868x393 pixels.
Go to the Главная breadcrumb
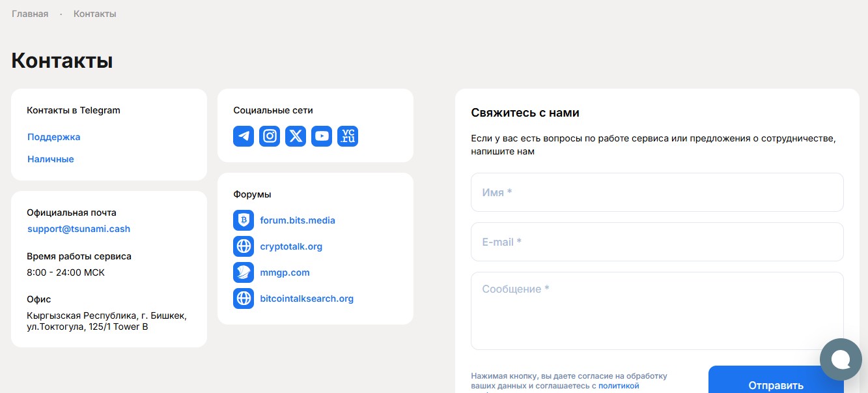[30, 14]
